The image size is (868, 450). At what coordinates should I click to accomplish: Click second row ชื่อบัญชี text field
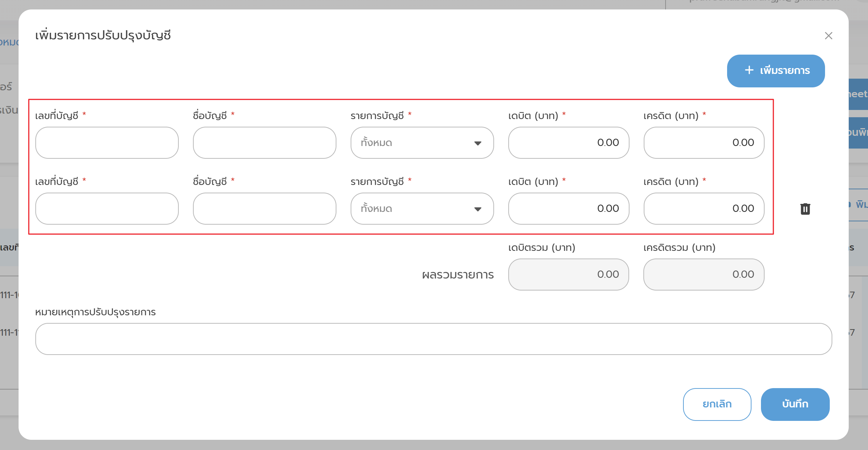pyautogui.click(x=264, y=209)
